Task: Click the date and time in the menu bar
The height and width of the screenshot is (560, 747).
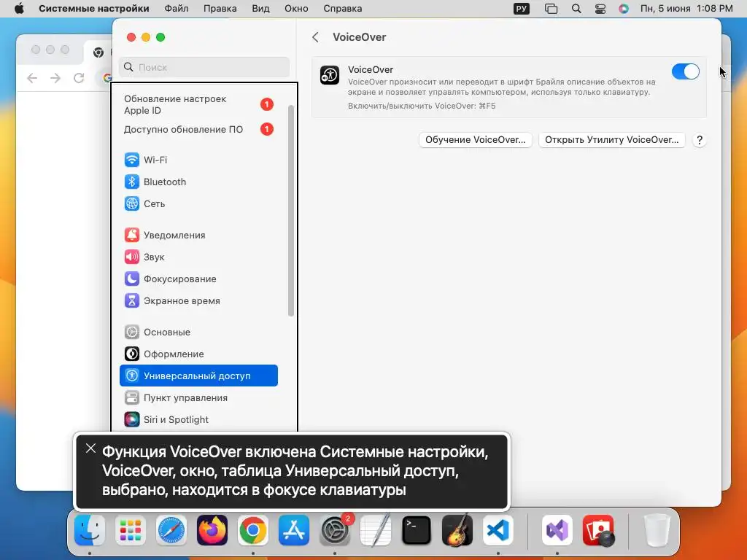Action: 686,9
